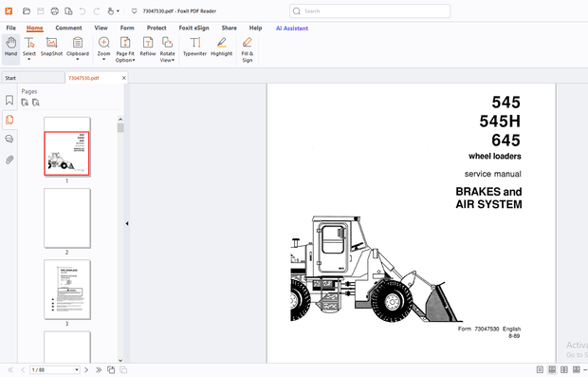
Task: Open the Clipboard tool
Action: (x=78, y=48)
